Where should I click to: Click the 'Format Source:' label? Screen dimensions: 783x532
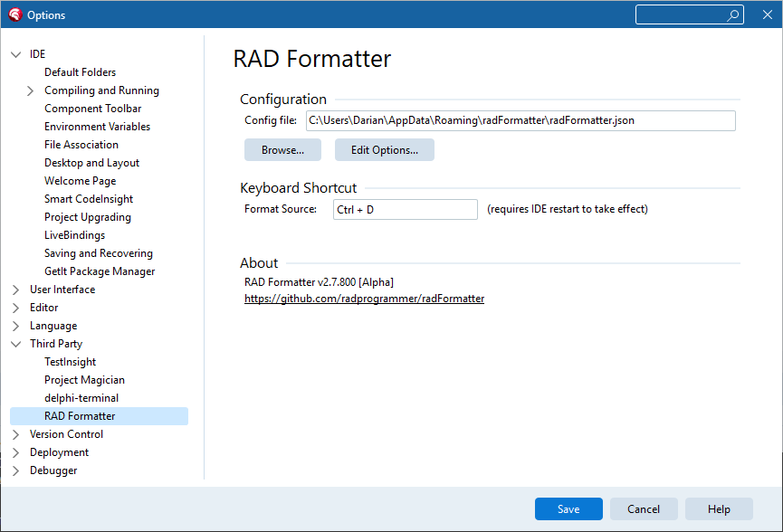click(x=280, y=209)
